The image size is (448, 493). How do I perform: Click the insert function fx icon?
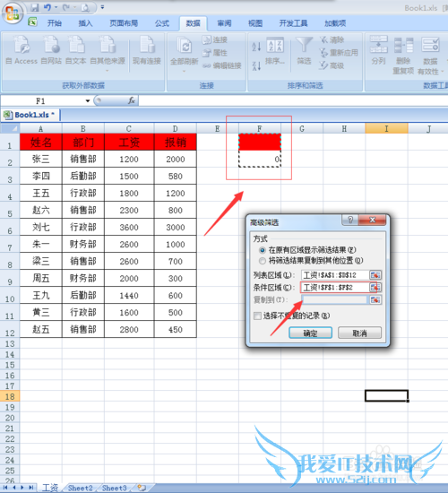click(x=131, y=100)
